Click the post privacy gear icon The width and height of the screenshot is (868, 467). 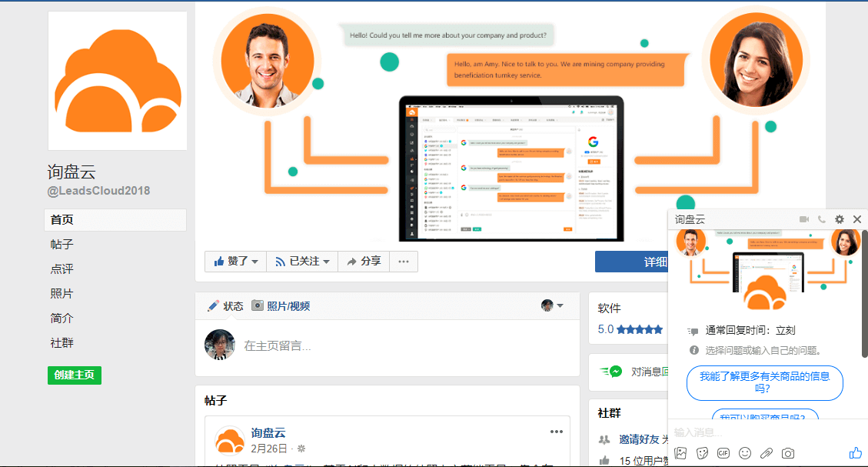pos(301,449)
